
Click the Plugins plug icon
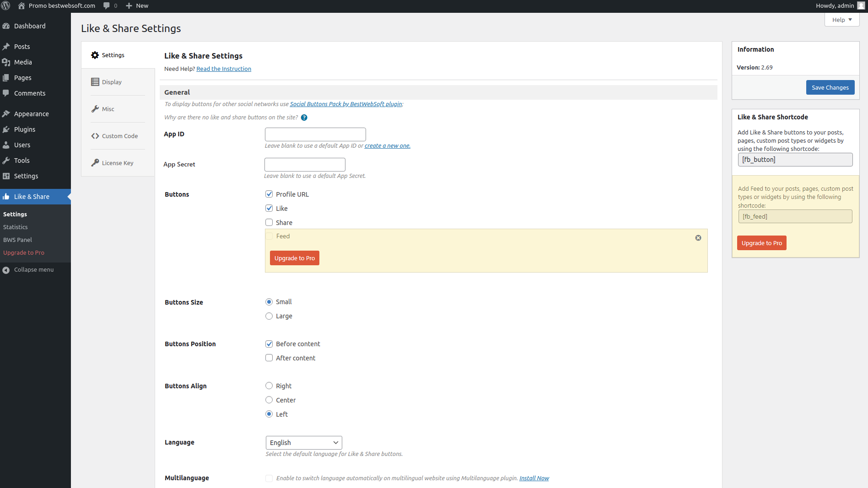tap(6, 129)
